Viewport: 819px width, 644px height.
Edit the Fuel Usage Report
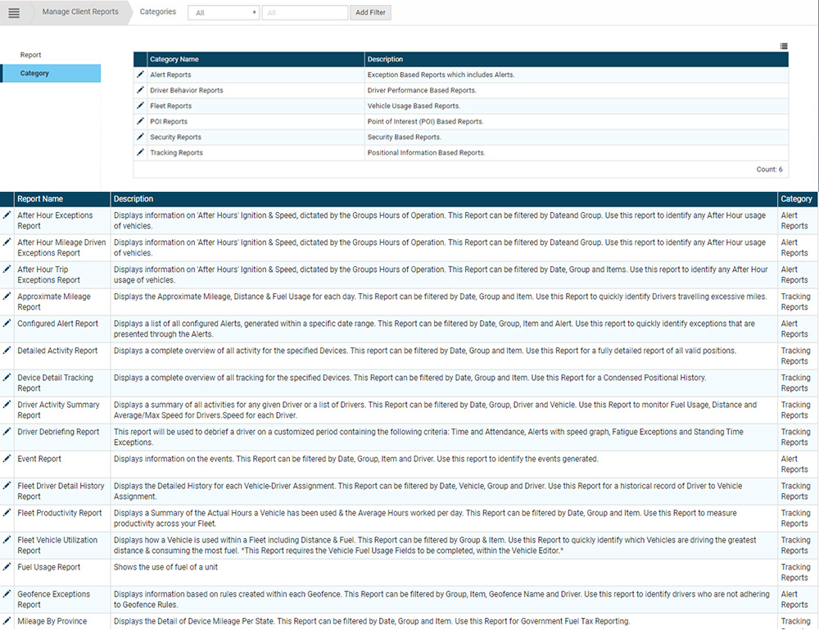click(5, 567)
